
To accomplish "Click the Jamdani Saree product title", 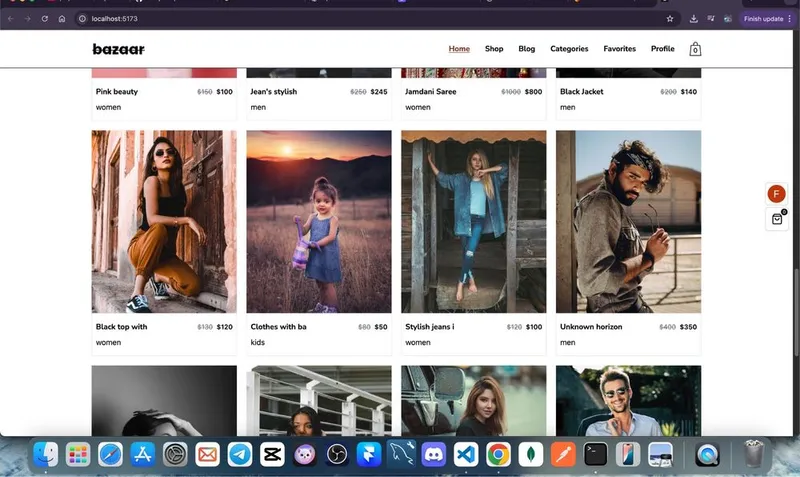I will [431, 92].
